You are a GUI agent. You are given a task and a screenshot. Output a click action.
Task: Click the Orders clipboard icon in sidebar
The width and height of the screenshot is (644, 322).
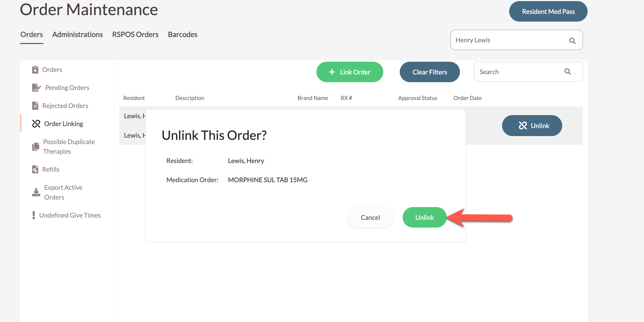click(35, 70)
